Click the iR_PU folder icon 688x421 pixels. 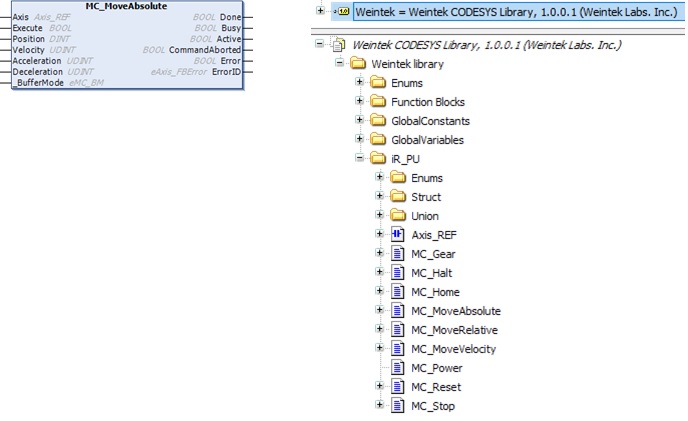pyautogui.click(x=377, y=159)
